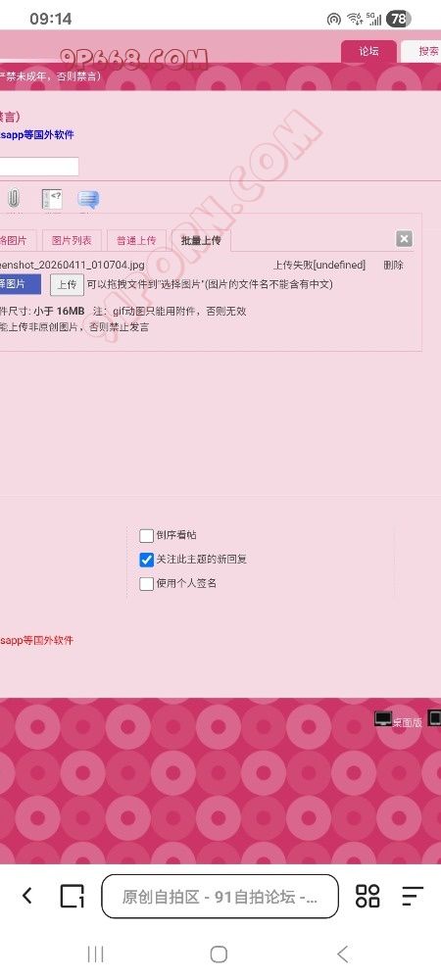
Task: Switch to the 普通上传 tab
Action: click(136, 241)
